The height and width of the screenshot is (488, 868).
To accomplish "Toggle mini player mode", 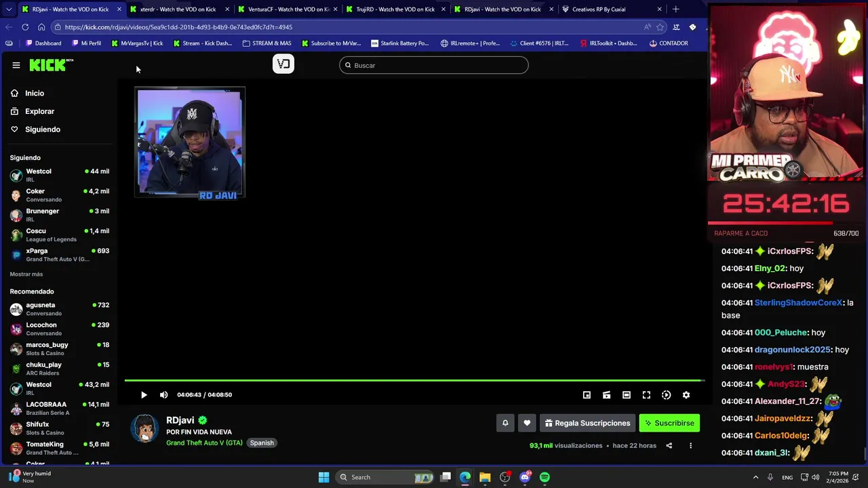I will [587, 395].
